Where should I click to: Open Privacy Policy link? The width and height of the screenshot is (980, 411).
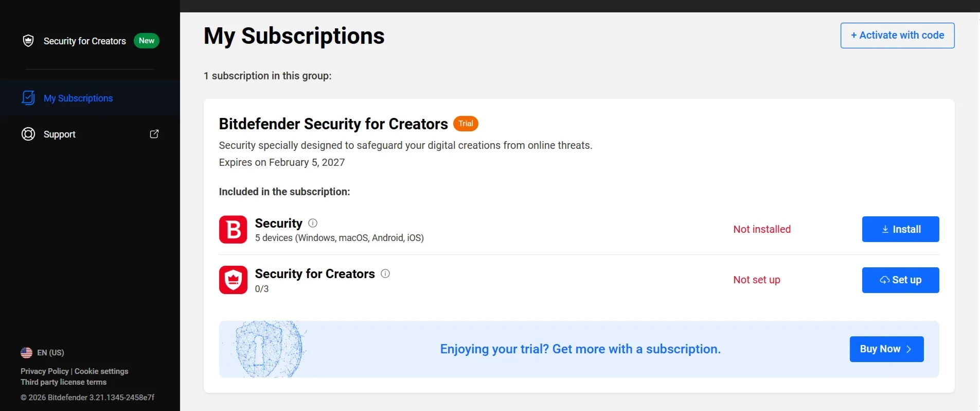point(44,371)
